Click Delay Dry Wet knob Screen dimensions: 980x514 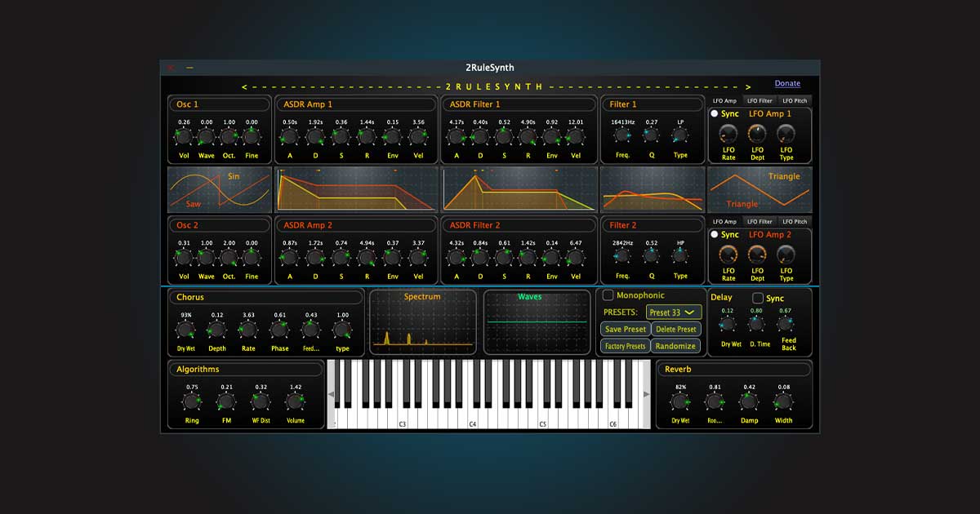(x=728, y=325)
